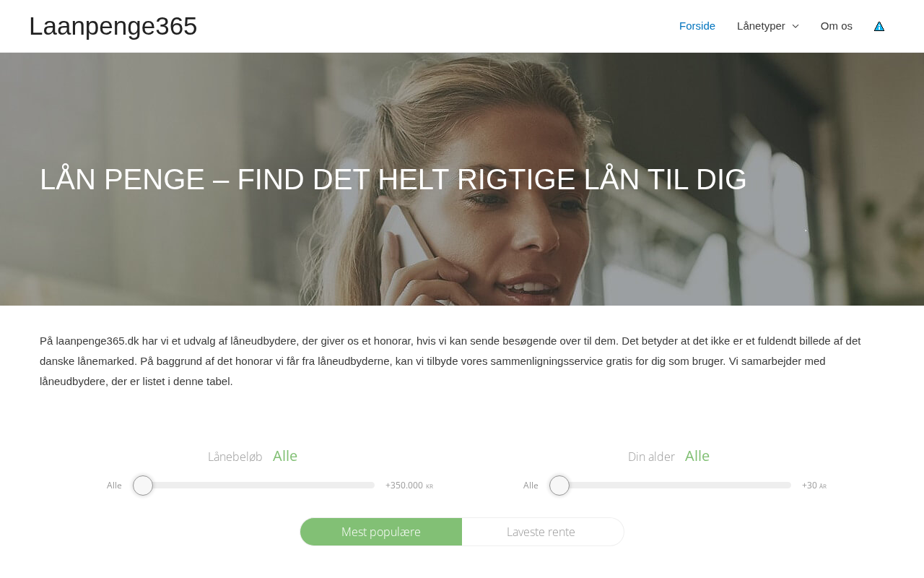Click the Lånebeløb slider track middle

pyautogui.click(x=254, y=486)
